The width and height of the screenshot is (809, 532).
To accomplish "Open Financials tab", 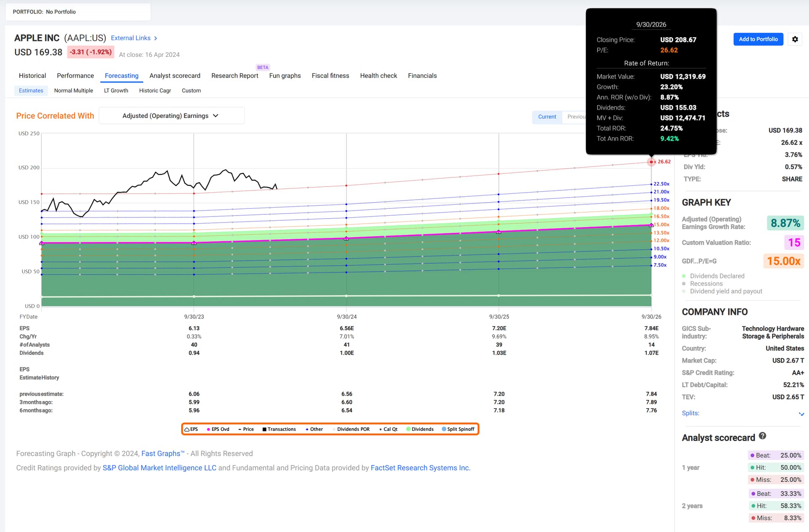I will (422, 76).
